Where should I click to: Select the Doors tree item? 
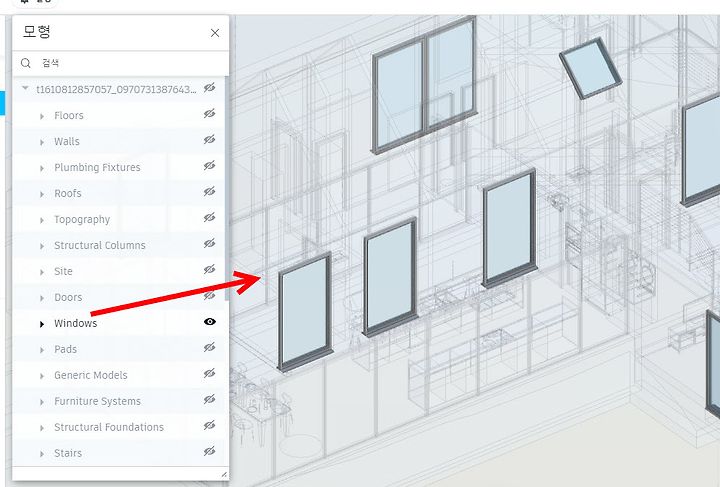68,297
